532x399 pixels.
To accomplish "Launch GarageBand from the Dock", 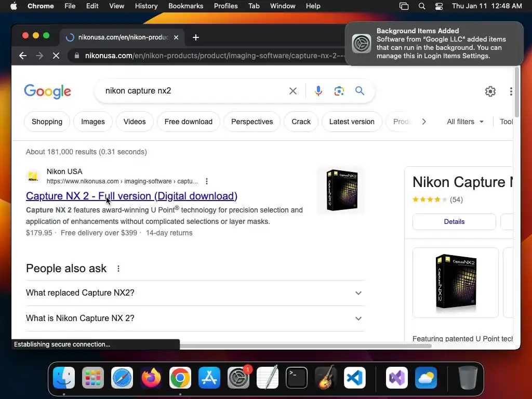I will (326, 378).
